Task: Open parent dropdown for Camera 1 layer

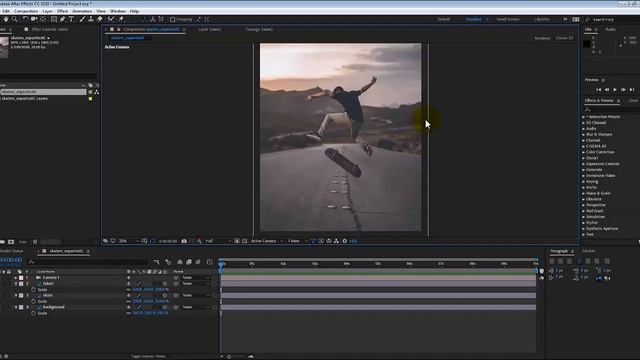Action: tap(196, 278)
